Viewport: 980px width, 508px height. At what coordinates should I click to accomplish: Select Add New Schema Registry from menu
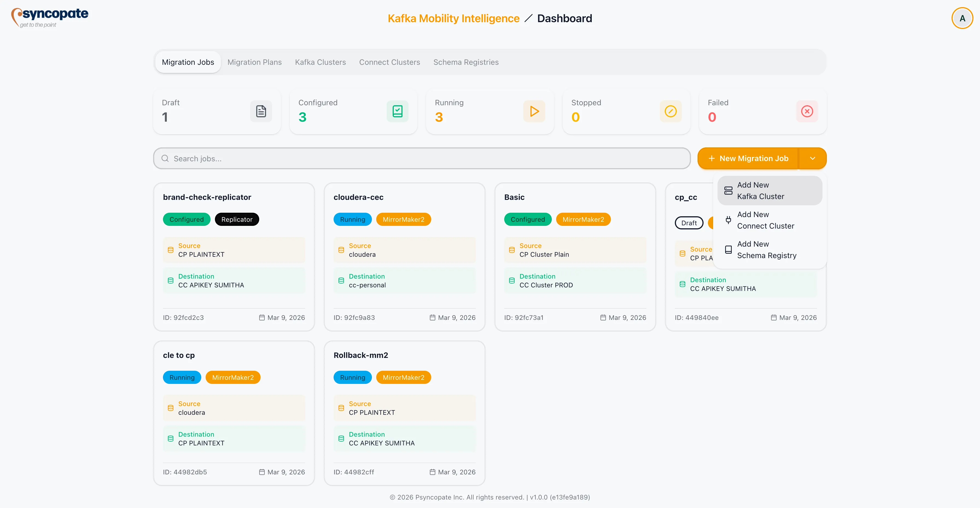[x=766, y=250]
